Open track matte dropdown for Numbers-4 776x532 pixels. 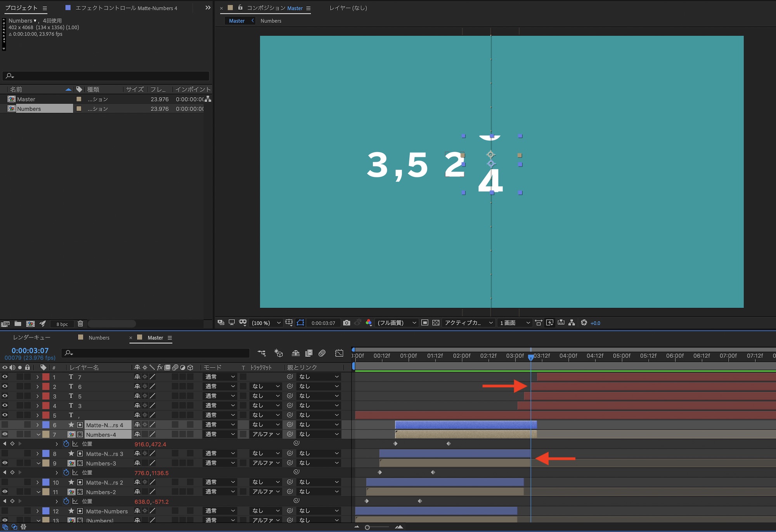point(266,434)
